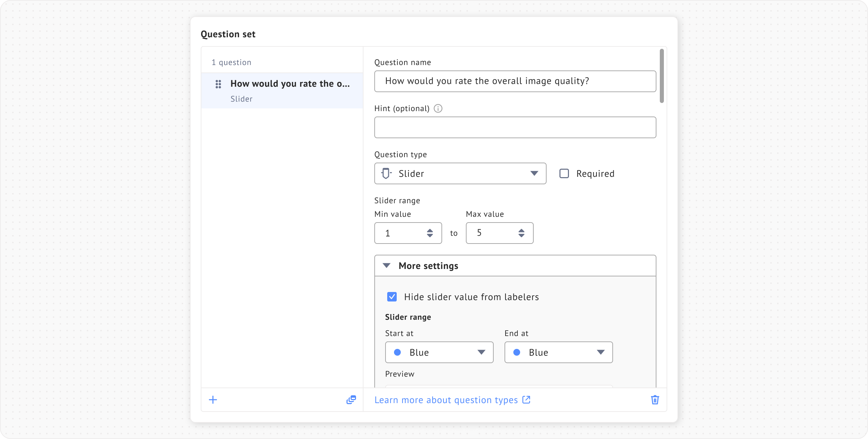
Task: Click the slider type icon in dropdown
Action: coord(386,173)
